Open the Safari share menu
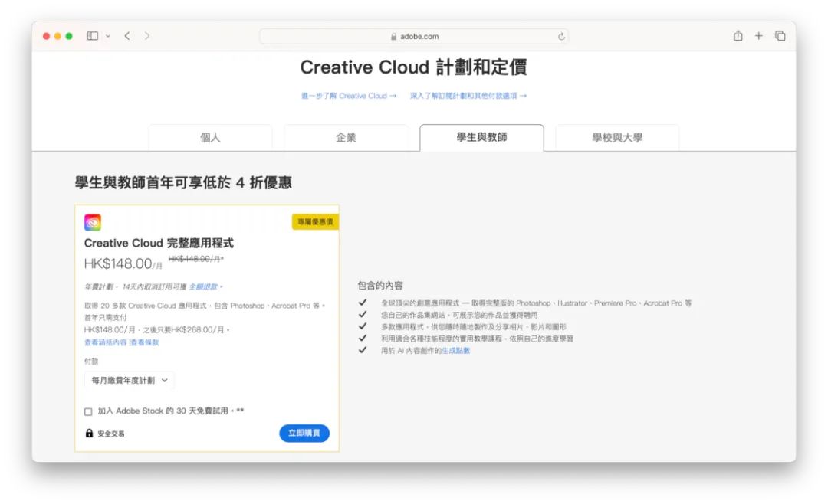The width and height of the screenshot is (828, 504). point(738,36)
